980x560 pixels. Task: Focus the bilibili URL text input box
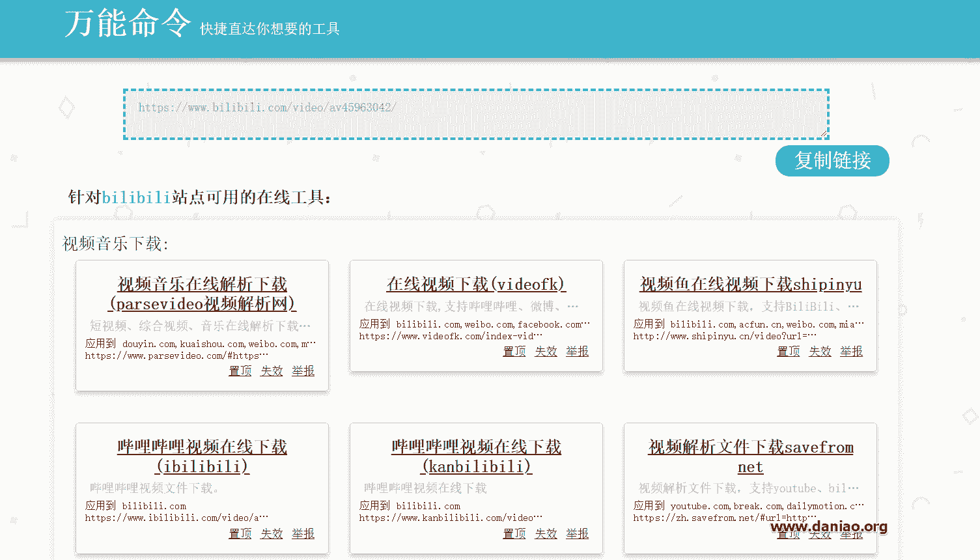476,114
